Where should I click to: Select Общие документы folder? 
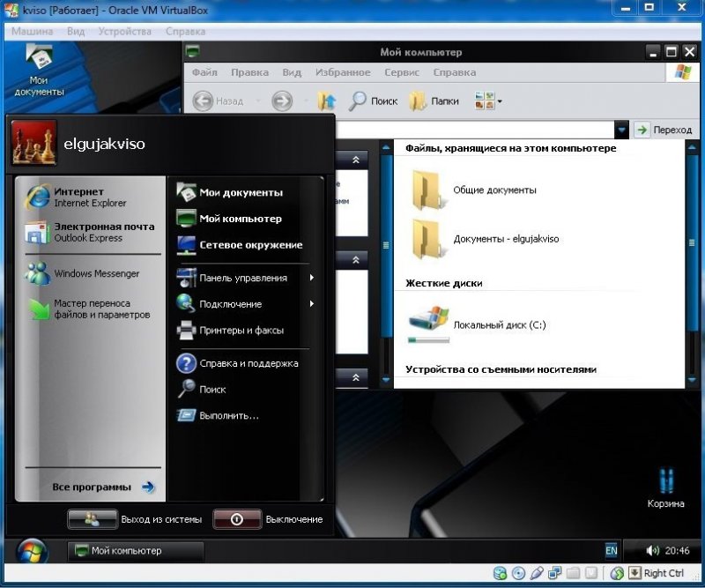(473, 190)
